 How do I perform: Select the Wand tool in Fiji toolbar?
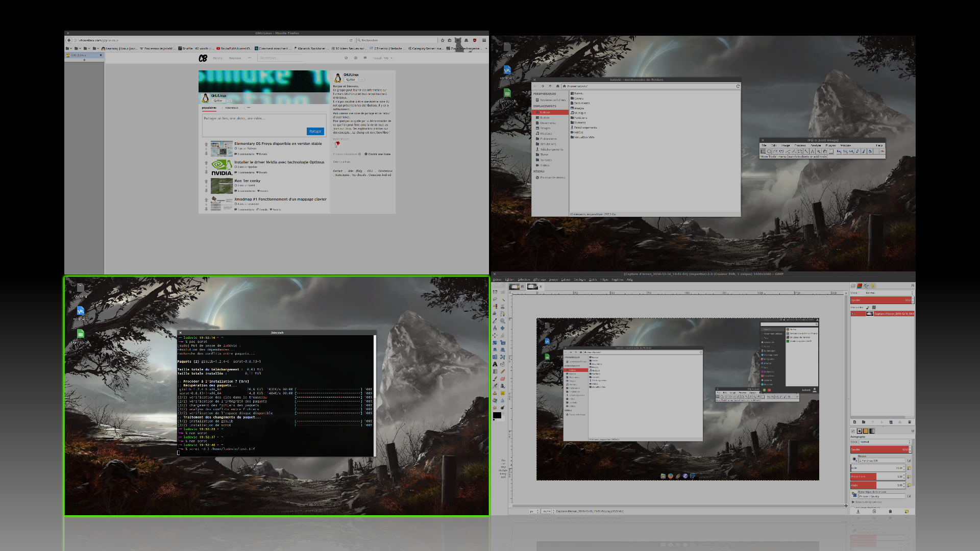pyautogui.click(x=806, y=152)
